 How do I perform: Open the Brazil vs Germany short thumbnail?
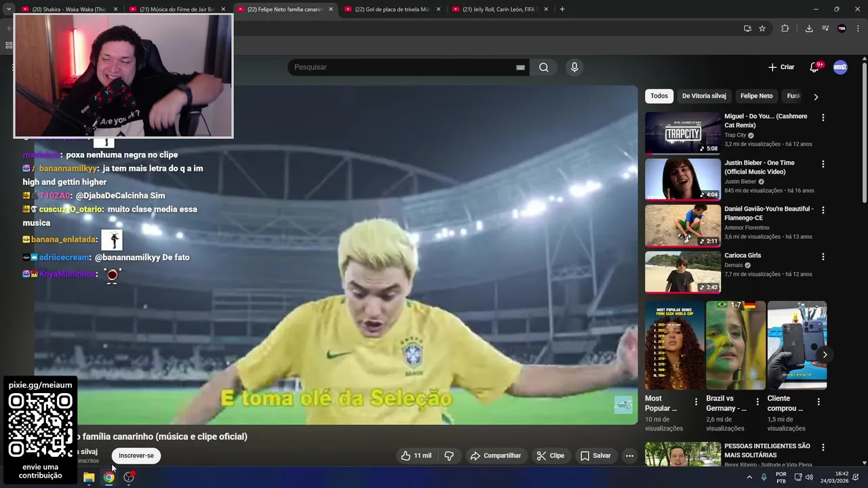pos(736,345)
